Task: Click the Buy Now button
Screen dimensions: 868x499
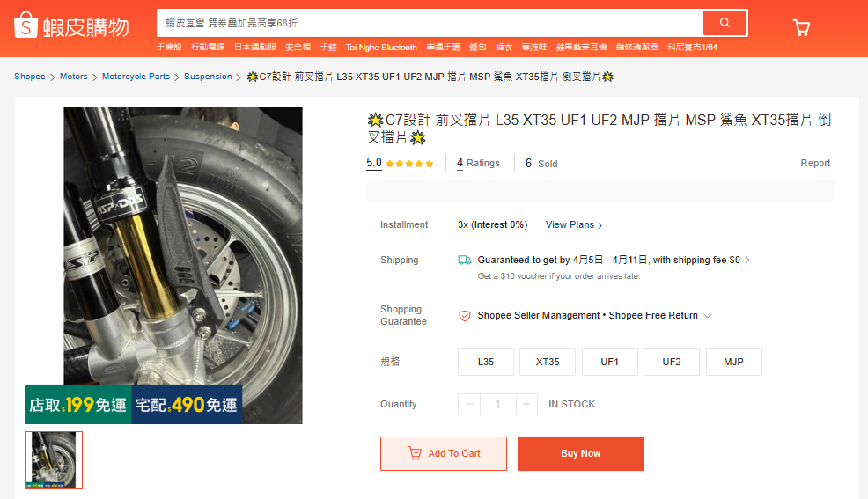Action: pos(581,453)
